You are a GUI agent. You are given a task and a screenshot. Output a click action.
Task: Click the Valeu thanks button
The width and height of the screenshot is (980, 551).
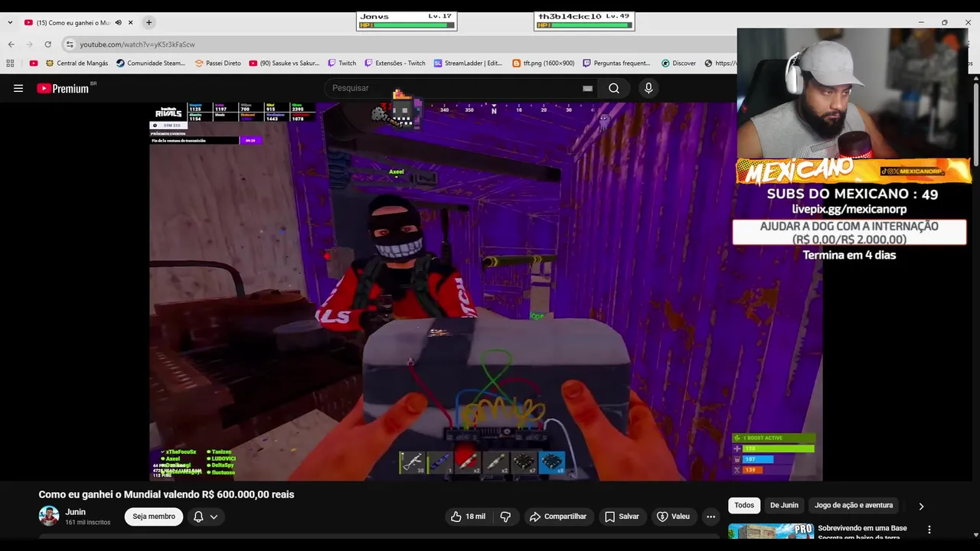pos(673,517)
